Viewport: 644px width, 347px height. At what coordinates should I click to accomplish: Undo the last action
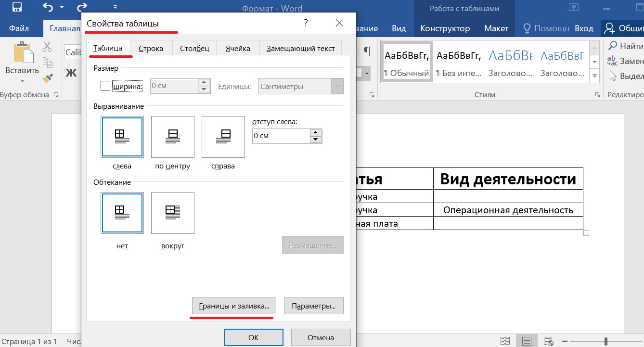pos(47,8)
